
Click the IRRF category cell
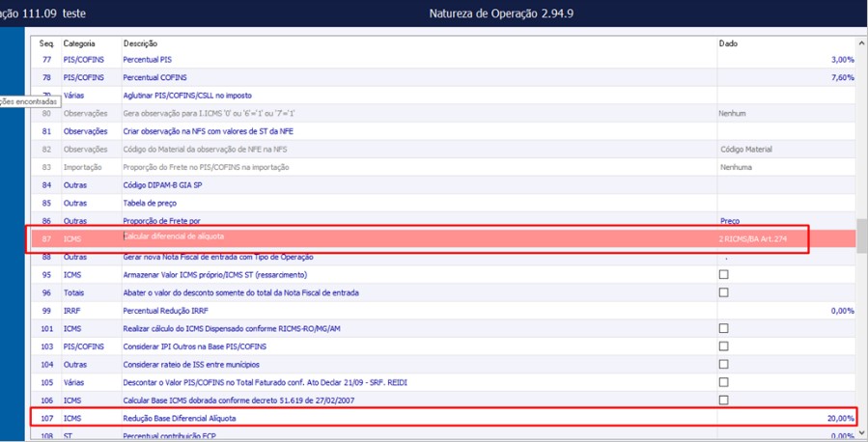(72, 311)
